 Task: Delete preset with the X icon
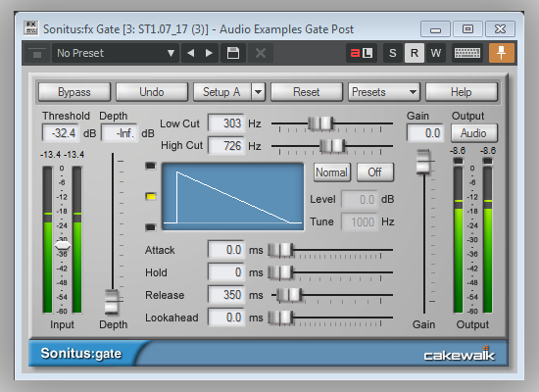(x=261, y=53)
